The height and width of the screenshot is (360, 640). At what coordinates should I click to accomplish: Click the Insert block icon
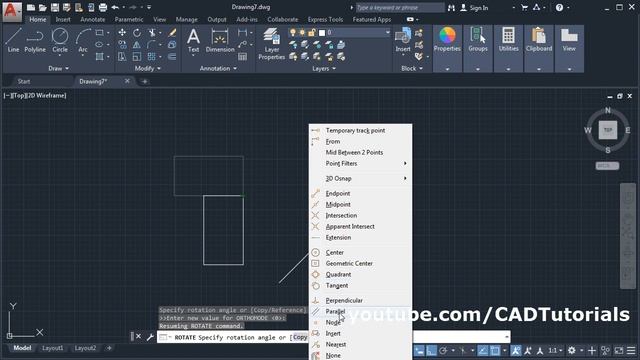point(403,40)
